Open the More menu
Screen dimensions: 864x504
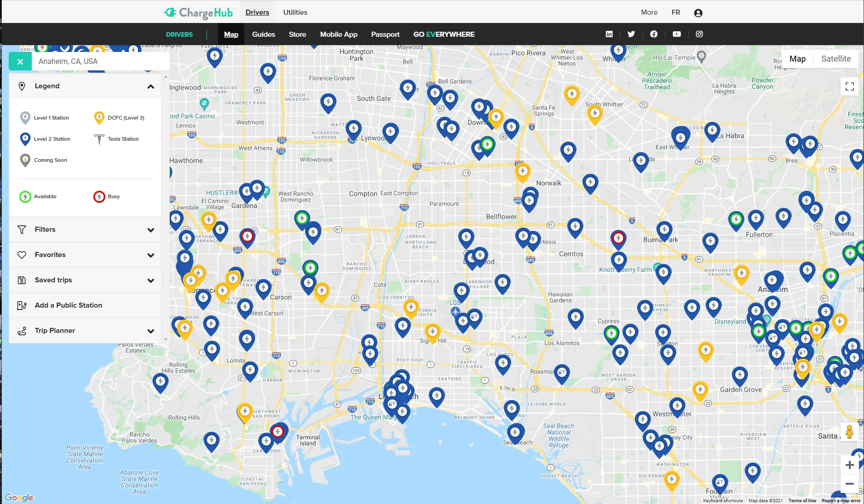click(x=649, y=12)
